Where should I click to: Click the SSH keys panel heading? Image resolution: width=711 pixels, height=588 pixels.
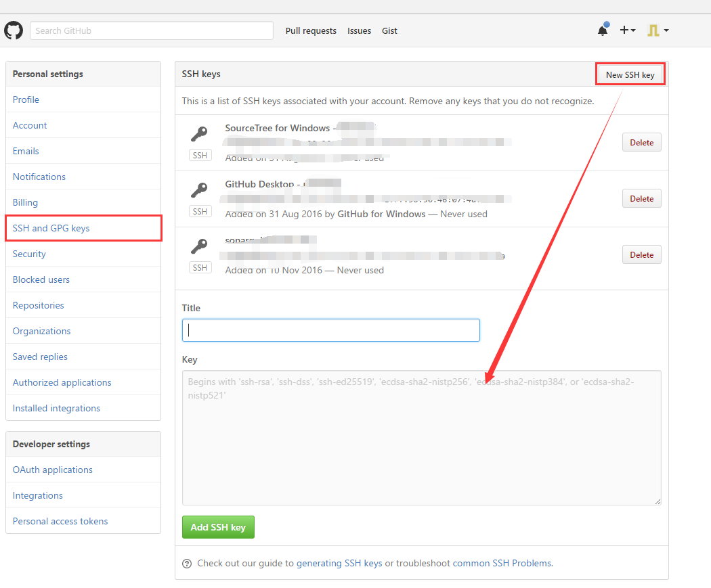[x=201, y=74]
